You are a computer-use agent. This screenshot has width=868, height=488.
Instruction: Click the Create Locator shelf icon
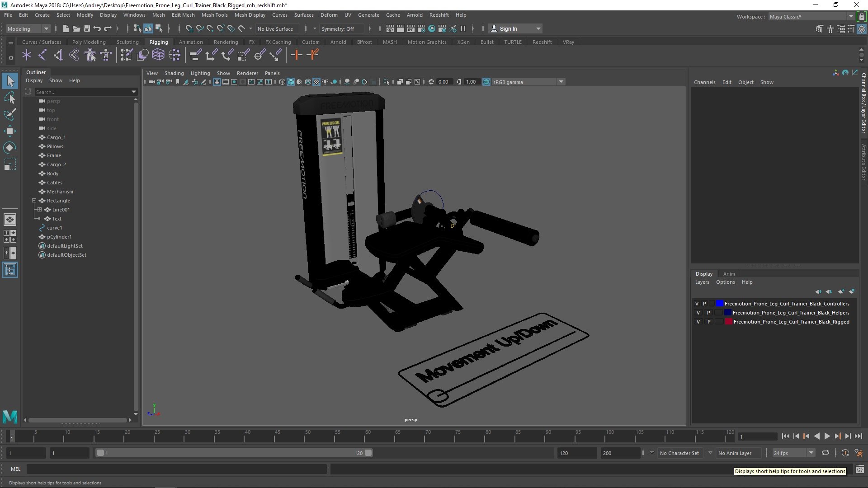click(27, 55)
